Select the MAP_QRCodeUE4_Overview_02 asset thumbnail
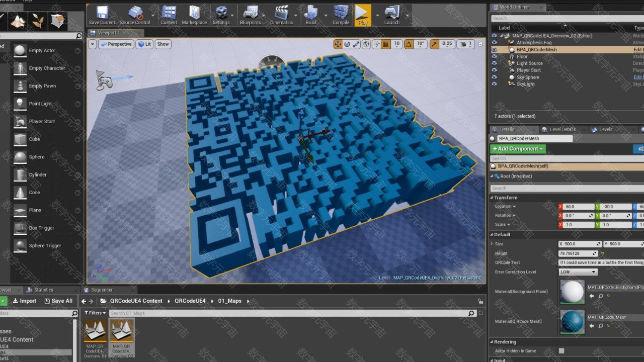 (121, 330)
